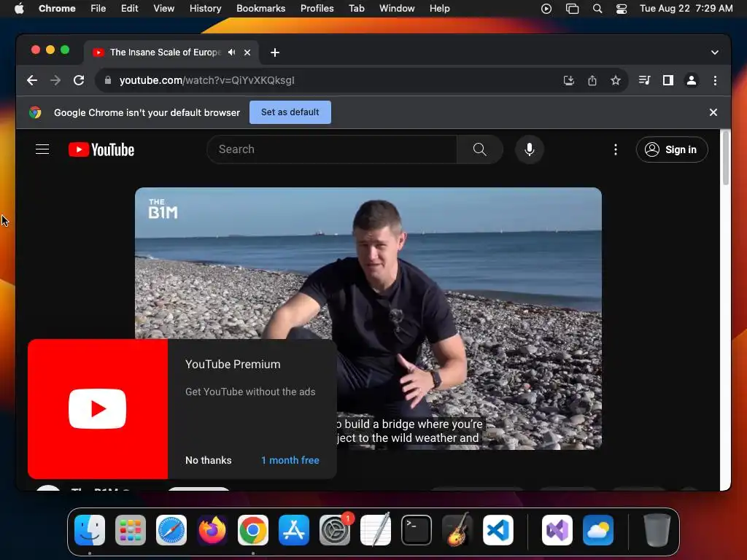Image resolution: width=747 pixels, height=560 pixels.
Task: Click the Google Chrome icon in Dock
Action: point(253,530)
